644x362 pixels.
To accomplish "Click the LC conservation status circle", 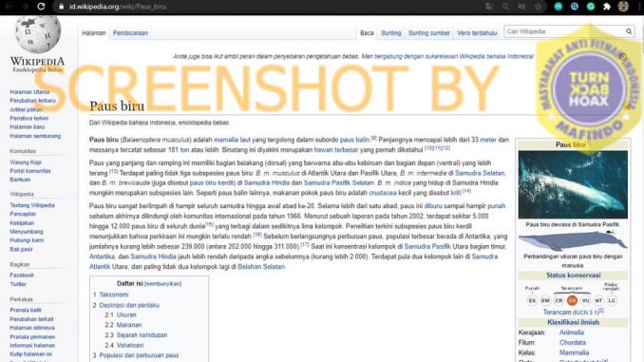I will point(612,300).
